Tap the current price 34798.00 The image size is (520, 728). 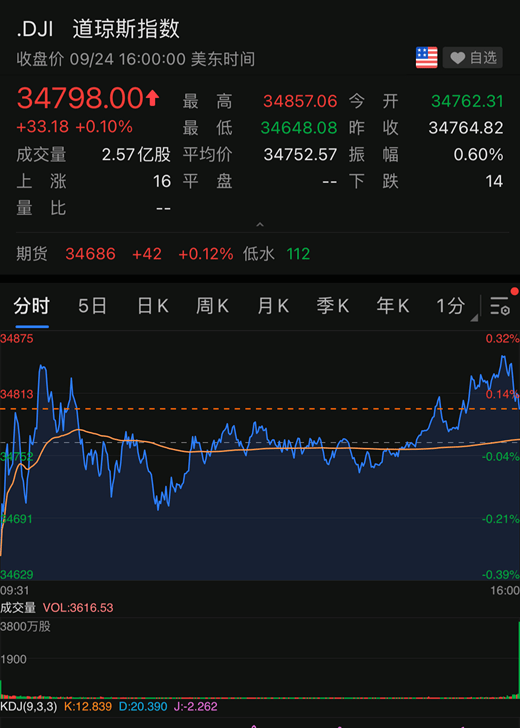[80, 98]
